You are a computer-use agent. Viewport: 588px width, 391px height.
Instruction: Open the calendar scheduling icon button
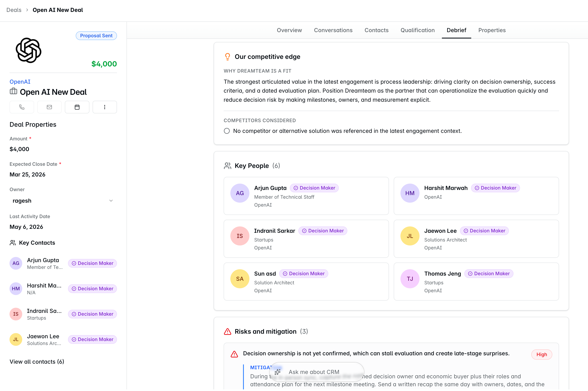coord(77,107)
